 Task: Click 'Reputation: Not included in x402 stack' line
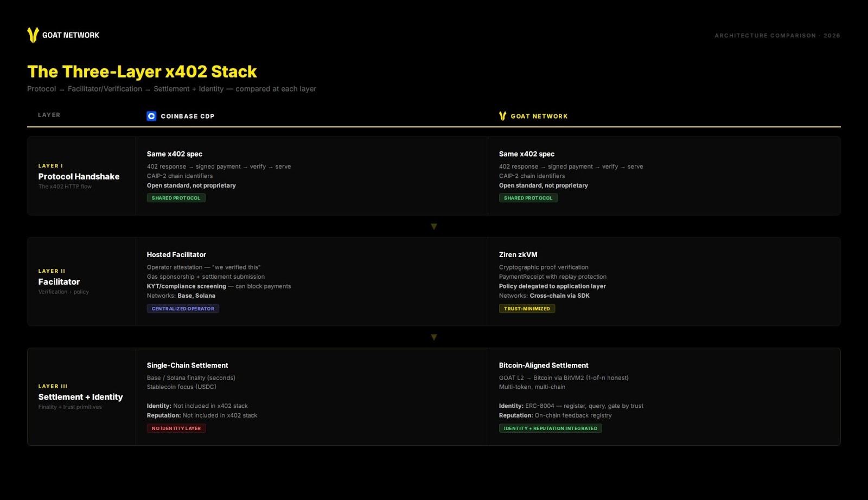202,415
